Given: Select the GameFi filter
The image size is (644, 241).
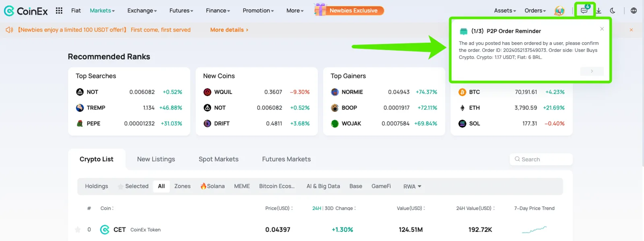Looking at the screenshot, I should 381,186.
